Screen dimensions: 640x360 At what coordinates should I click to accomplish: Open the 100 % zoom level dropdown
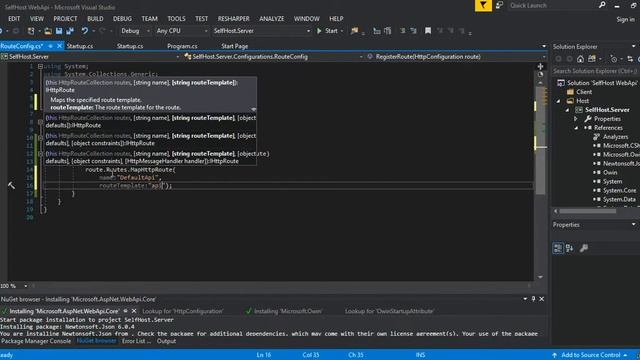[x=26, y=286]
